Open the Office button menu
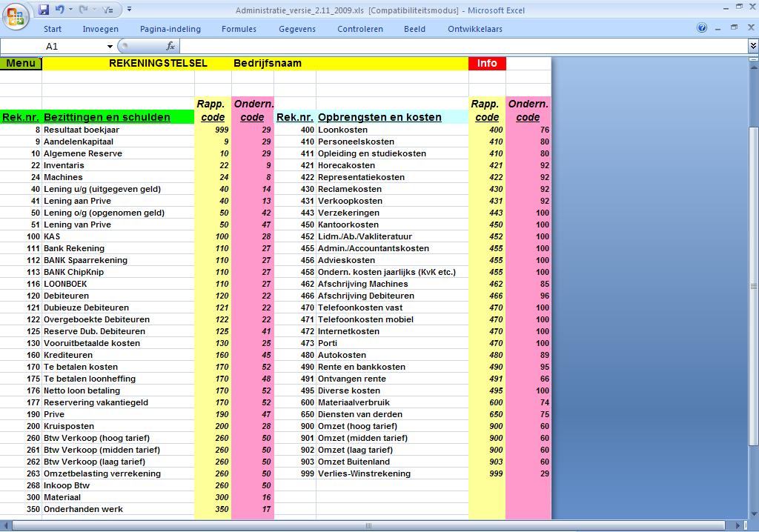The width and height of the screenshot is (759, 532). tap(16, 15)
